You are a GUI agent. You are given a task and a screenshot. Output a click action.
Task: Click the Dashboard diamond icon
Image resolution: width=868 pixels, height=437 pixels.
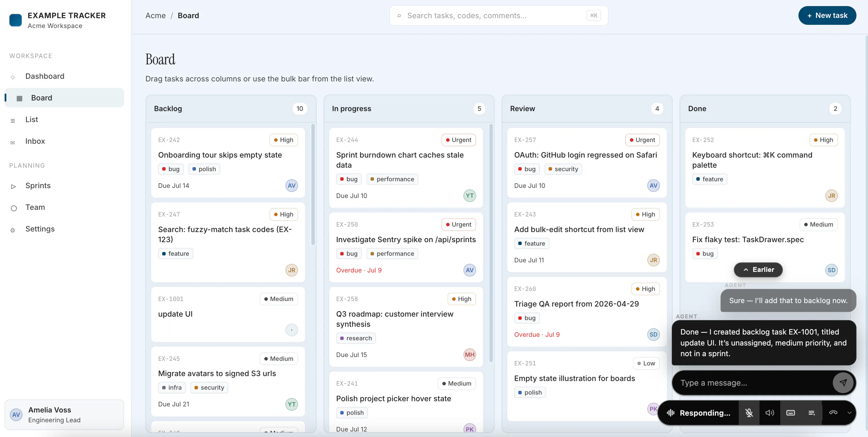(13, 77)
